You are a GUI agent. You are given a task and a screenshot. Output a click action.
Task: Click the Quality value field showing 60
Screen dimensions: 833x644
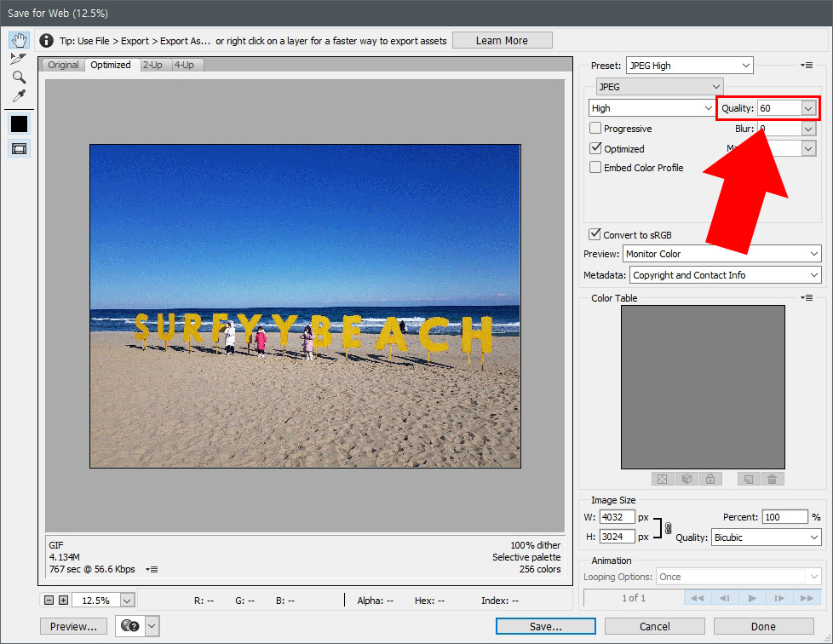[x=778, y=108]
